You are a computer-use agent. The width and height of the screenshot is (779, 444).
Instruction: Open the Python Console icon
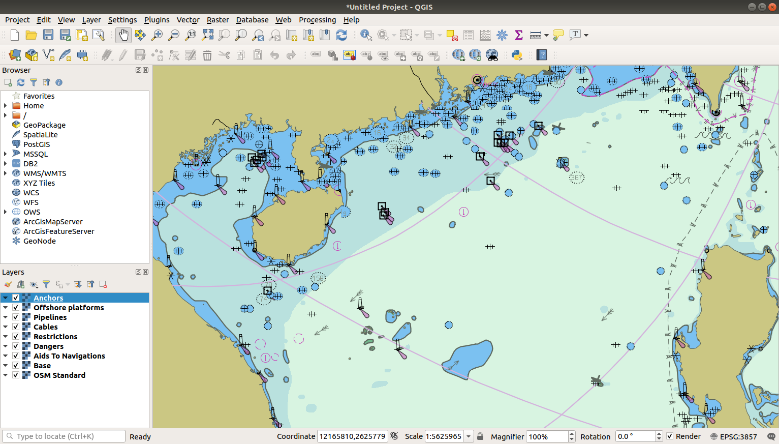point(518,54)
